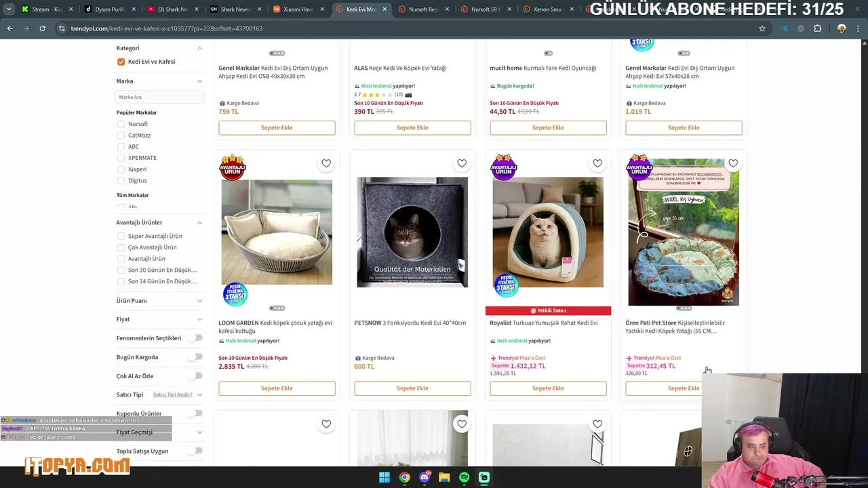This screenshot has height=488, width=868.
Task: Open Spotify from the taskbar
Action: point(465,477)
